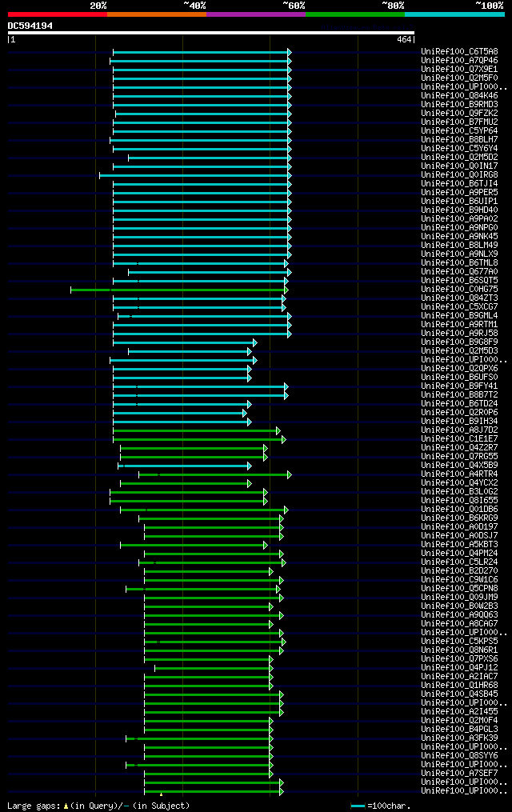Click the query end position 464 label
This screenshot has width=512, height=812.
point(404,39)
